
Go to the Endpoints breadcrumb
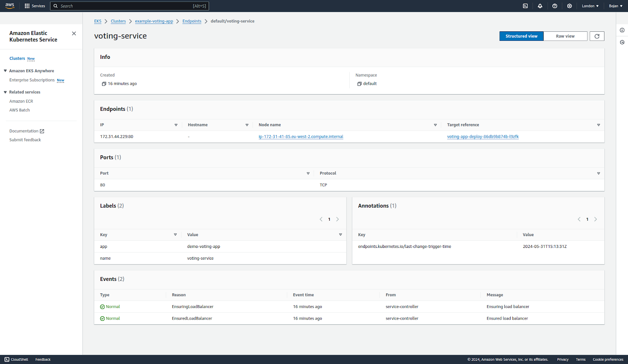click(x=192, y=21)
